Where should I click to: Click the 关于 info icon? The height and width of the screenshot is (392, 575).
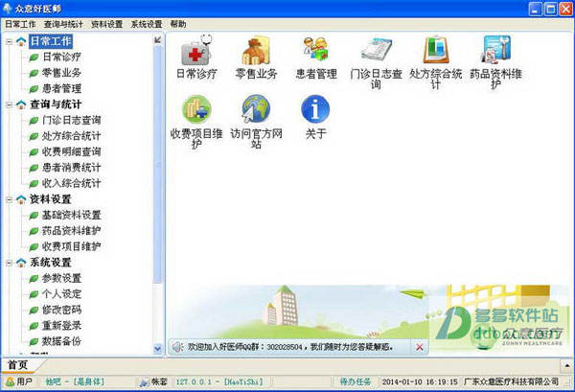[x=315, y=109]
